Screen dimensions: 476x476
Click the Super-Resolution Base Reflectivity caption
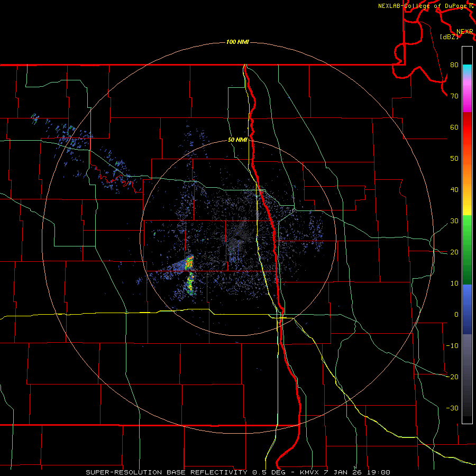click(x=237, y=472)
